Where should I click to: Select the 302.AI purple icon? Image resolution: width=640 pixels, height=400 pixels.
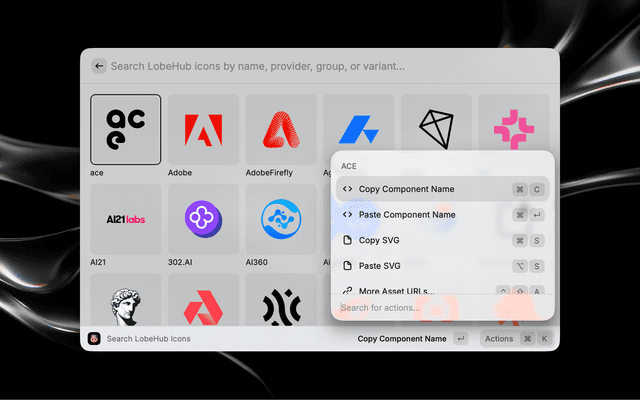(x=202, y=218)
